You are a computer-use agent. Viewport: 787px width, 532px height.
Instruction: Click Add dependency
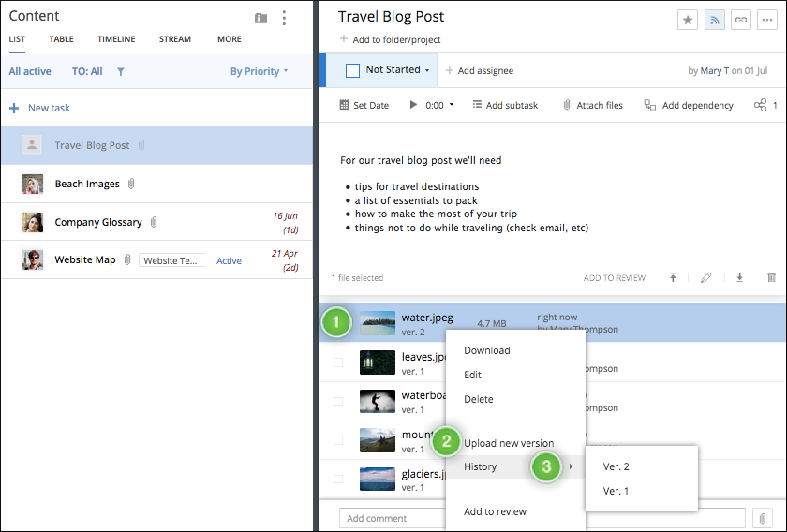tap(698, 106)
